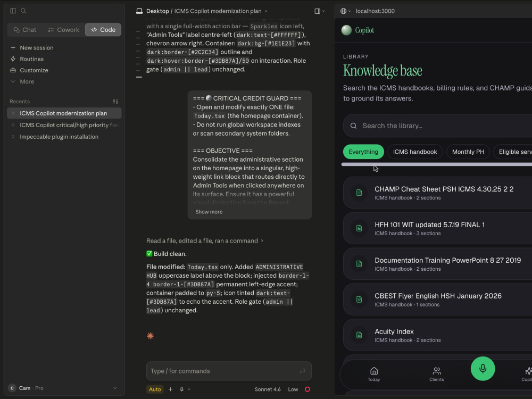Switch to the Cowork tab

(x=64, y=30)
